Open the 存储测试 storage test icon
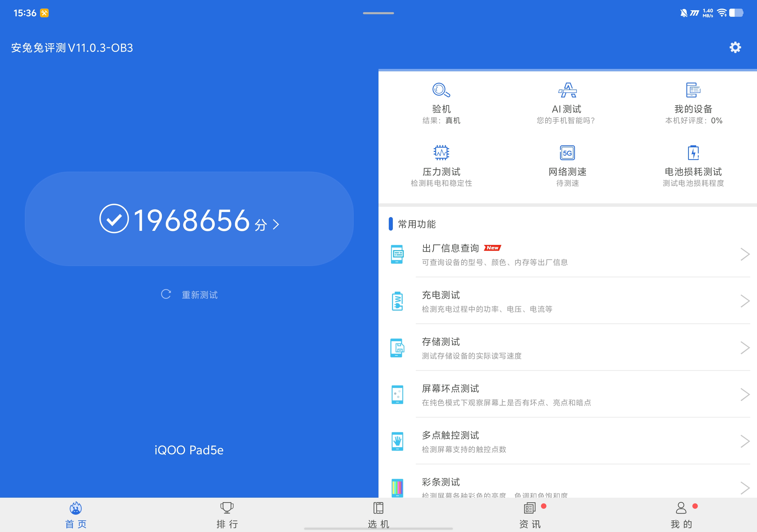The image size is (757, 532). (x=397, y=348)
